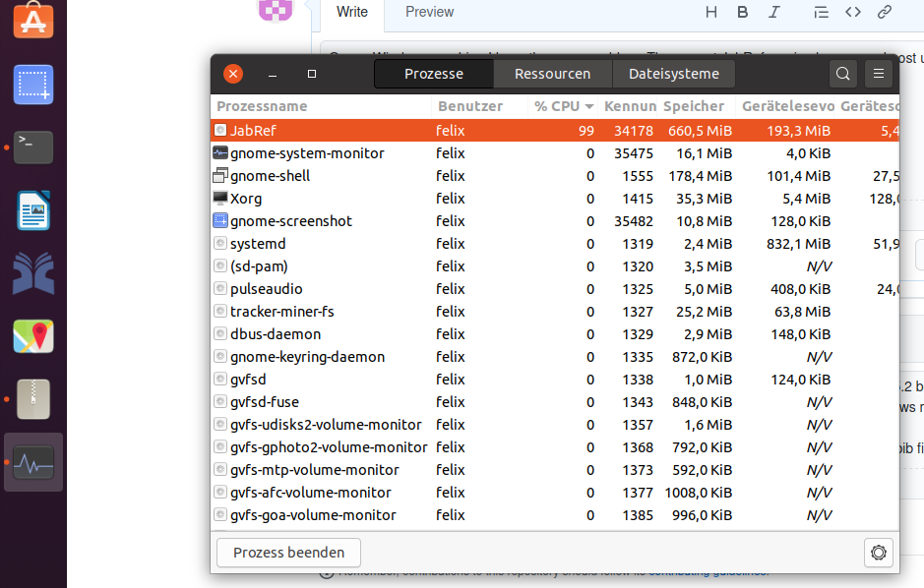
Task: Select the dbus-daemon process row
Action: 555,334
